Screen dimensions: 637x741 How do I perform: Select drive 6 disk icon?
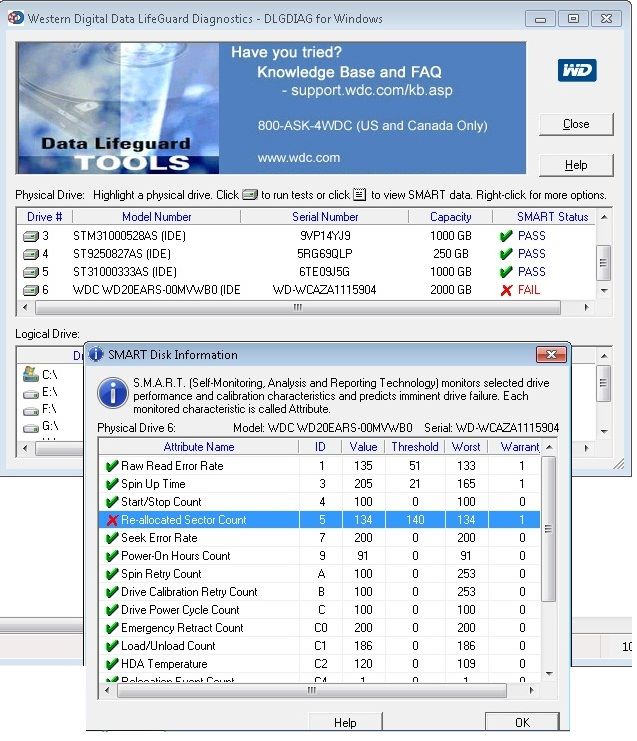(31, 290)
